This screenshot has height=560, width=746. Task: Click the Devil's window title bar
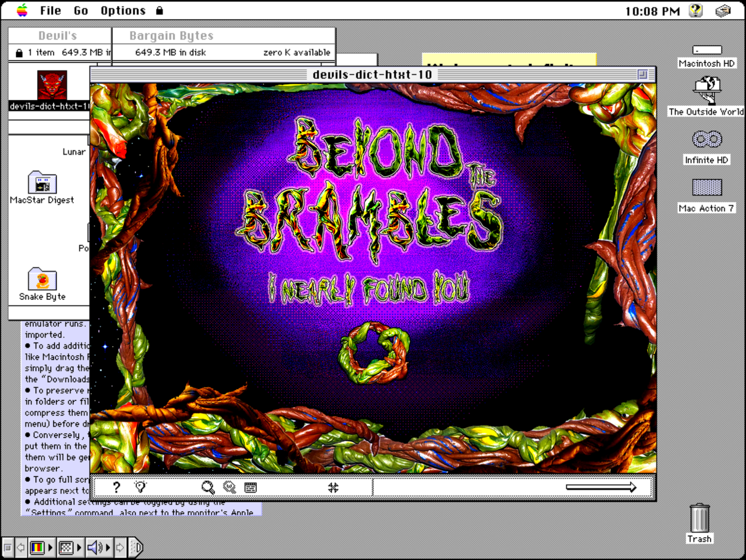pyautogui.click(x=60, y=36)
